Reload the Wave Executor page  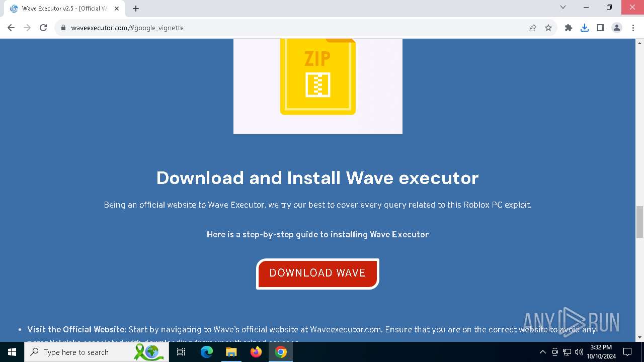tap(43, 28)
